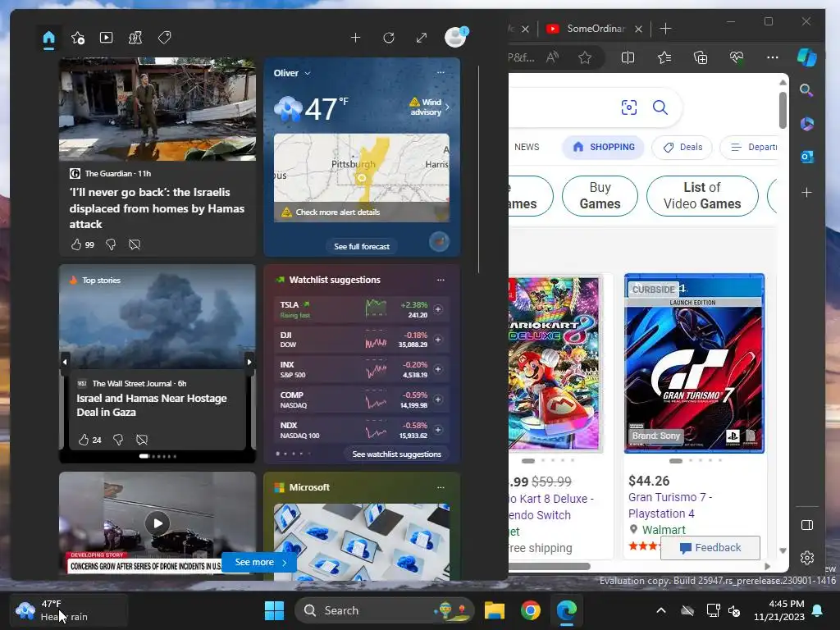
Task: Click Read aloud icon in address bar
Action: (552, 57)
